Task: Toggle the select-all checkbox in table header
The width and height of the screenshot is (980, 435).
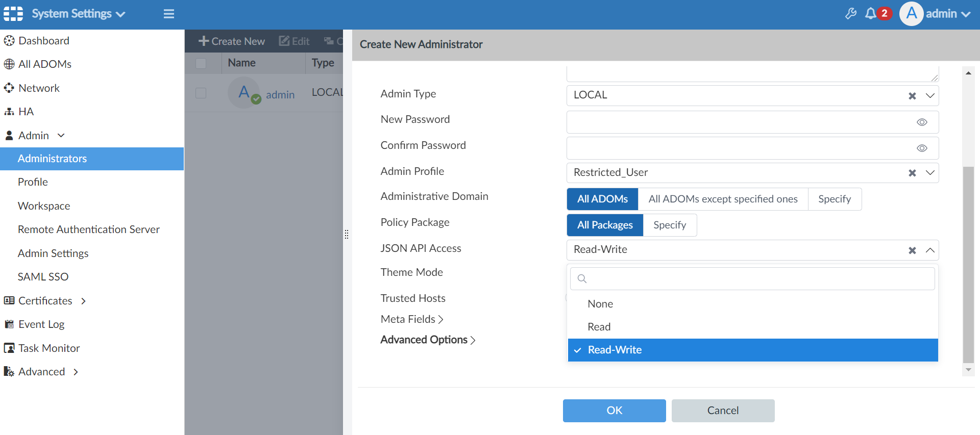Action: coord(201,63)
